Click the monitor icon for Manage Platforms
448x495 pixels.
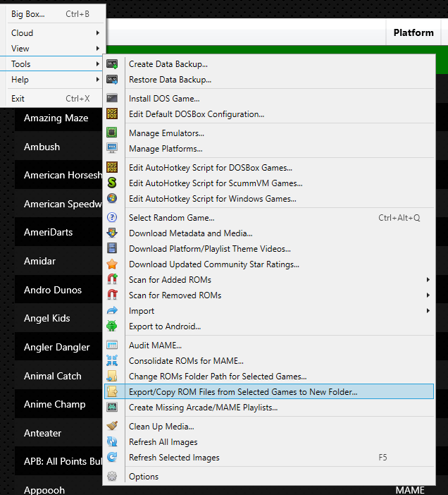(112, 148)
